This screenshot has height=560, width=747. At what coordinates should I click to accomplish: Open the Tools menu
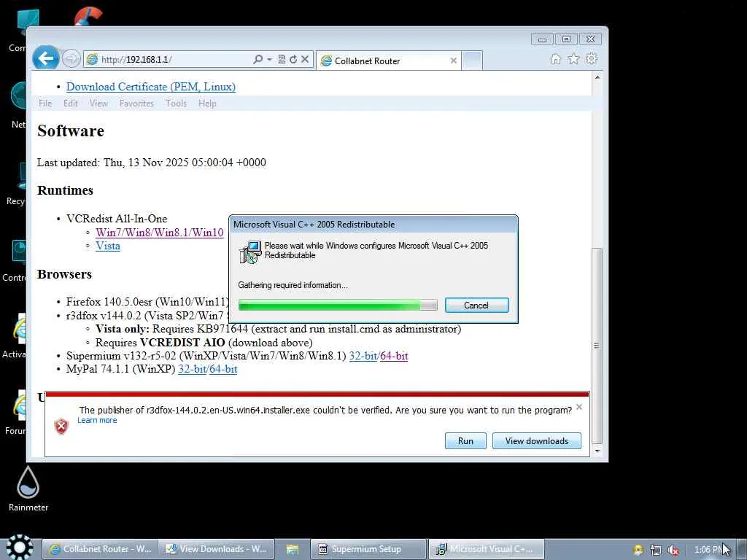point(177,104)
